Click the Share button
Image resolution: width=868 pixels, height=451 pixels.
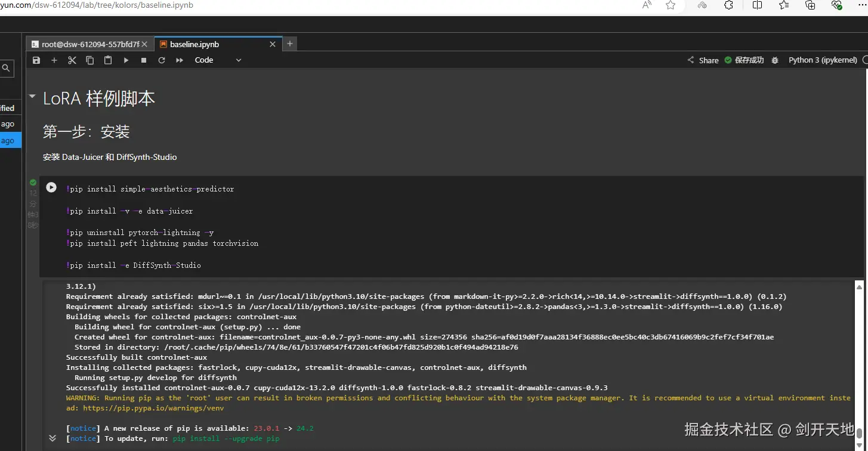(703, 60)
